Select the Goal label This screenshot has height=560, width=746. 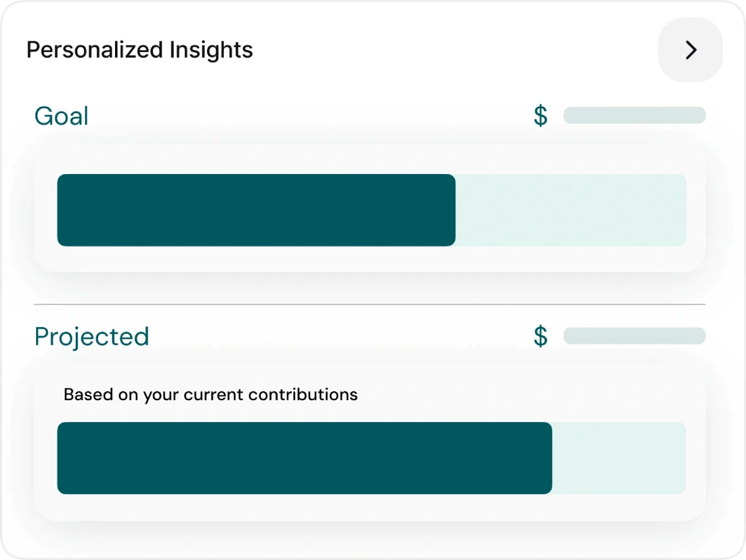click(x=62, y=116)
